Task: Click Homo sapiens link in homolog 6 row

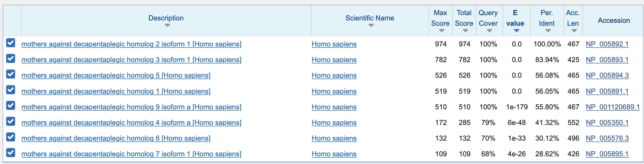Action: (334, 138)
